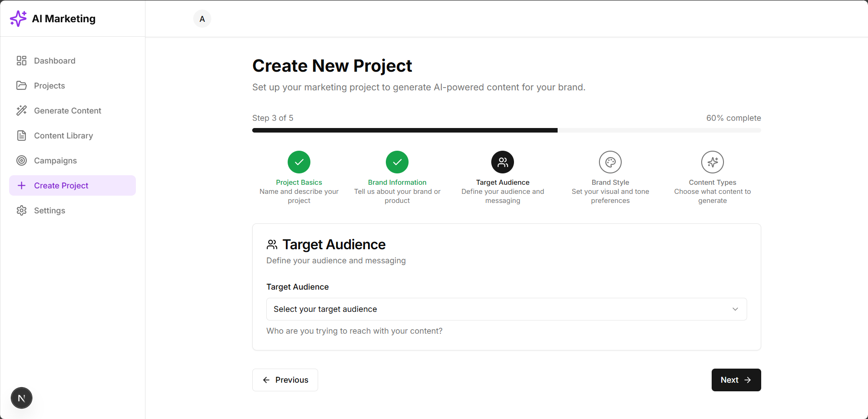Click the Project Basics green checkmark step
The width and height of the screenshot is (868, 419).
299,162
